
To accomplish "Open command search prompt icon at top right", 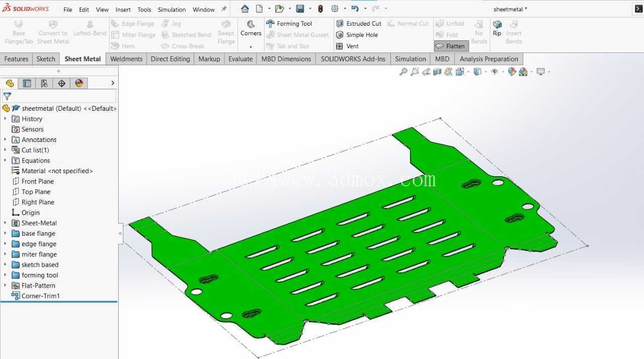I will (x=638, y=9).
